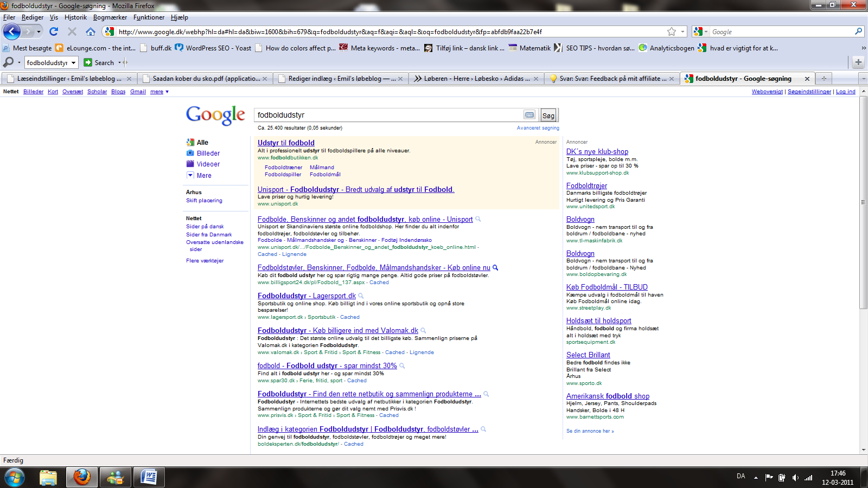Image resolution: width=868 pixels, height=488 pixels.
Task: Open the Log ind link
Action: click(x=845, y=92)
